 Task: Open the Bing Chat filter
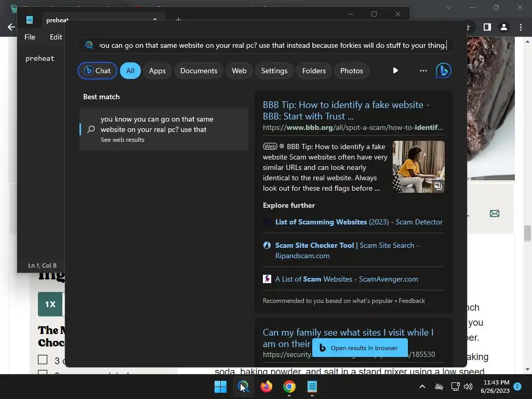pos(97,71)
